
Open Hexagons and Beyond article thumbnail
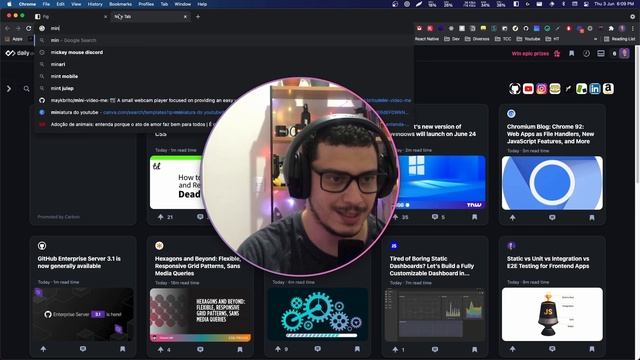200,314
